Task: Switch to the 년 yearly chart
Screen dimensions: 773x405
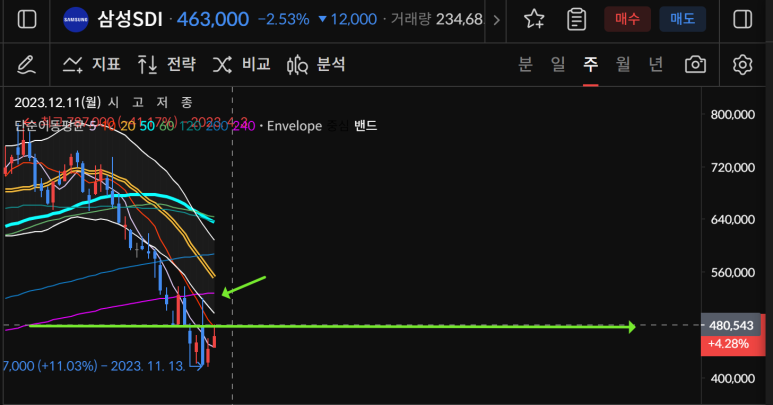Action: pos(656,64)
